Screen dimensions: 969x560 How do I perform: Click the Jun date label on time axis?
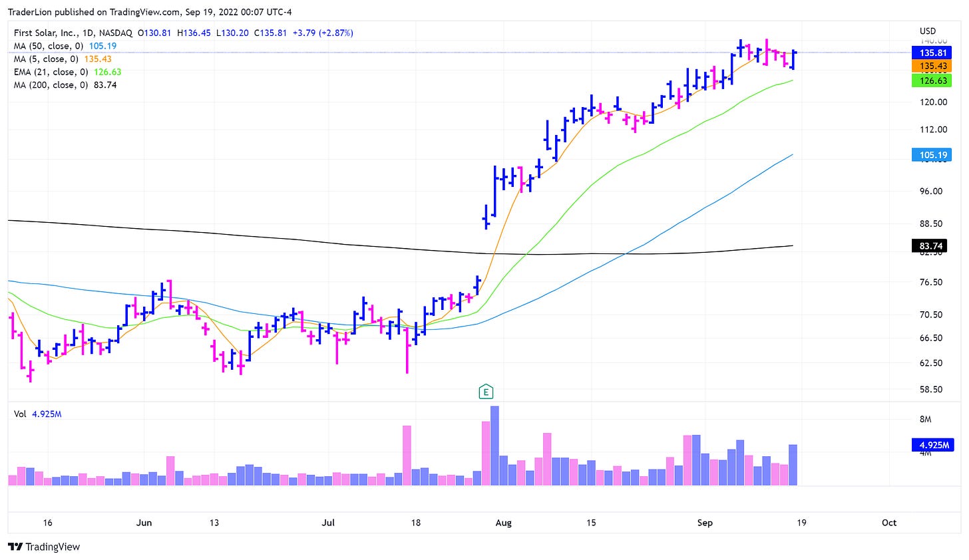coord(144,523)
